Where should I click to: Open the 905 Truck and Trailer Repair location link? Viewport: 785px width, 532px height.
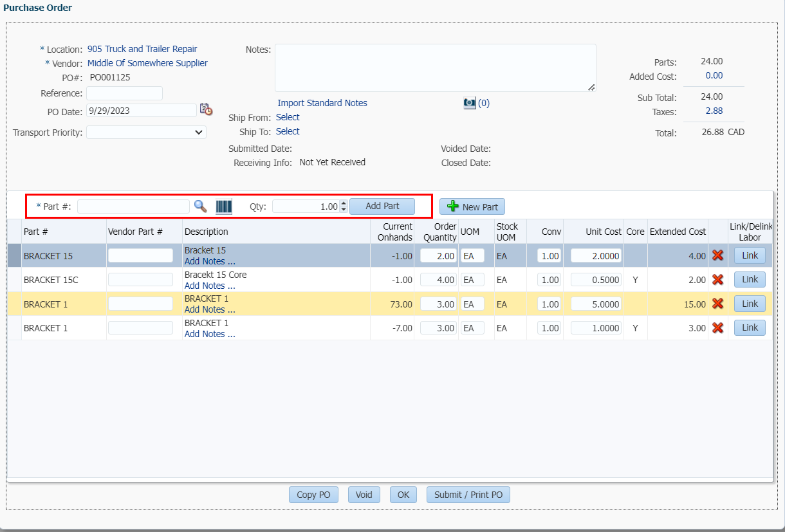click(x=142, y=49)
